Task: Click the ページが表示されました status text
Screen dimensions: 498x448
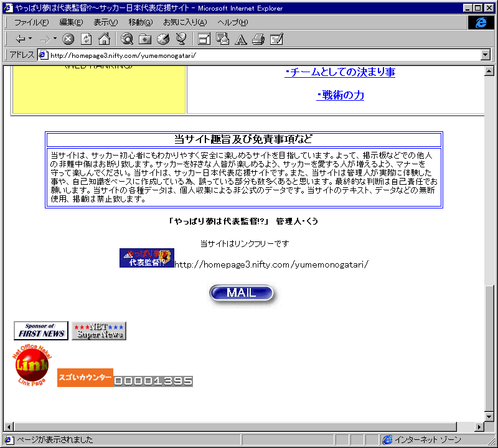Action: click(x=55, y=439)
